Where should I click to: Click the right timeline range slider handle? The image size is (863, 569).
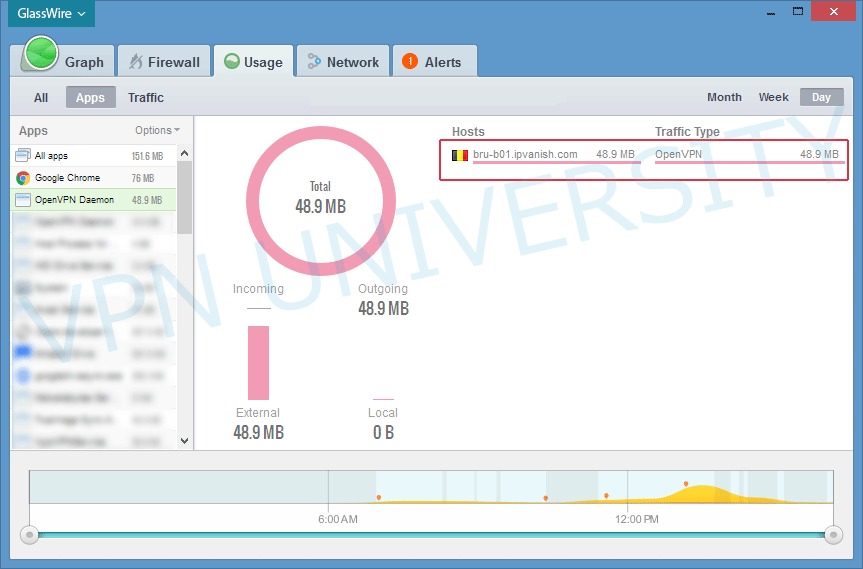tap(833, 534)
